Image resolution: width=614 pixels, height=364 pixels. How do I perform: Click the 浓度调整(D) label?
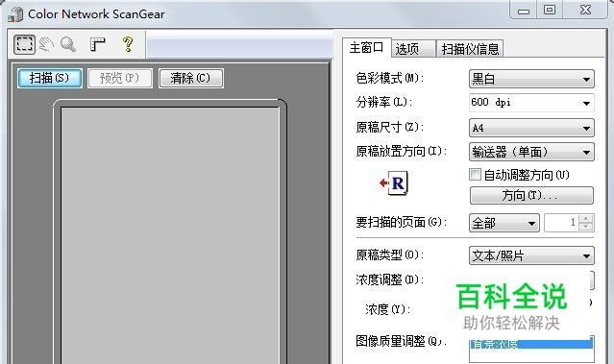coord(389,279)
